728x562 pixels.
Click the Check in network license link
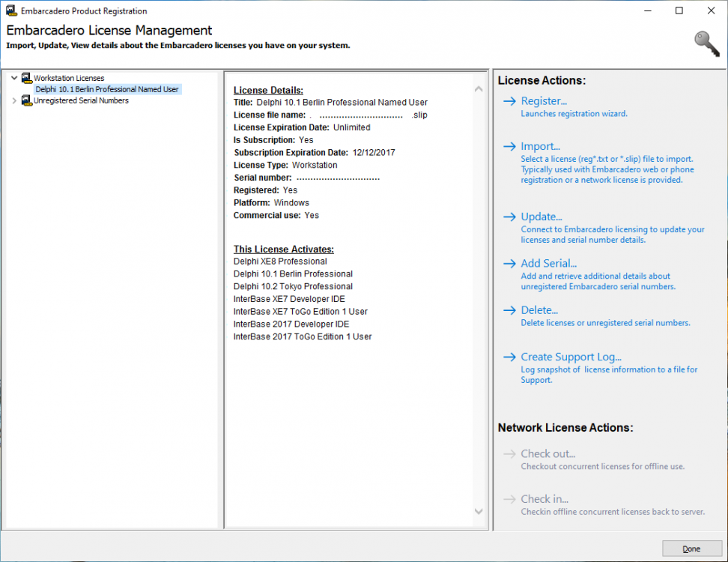click(545, 499)
